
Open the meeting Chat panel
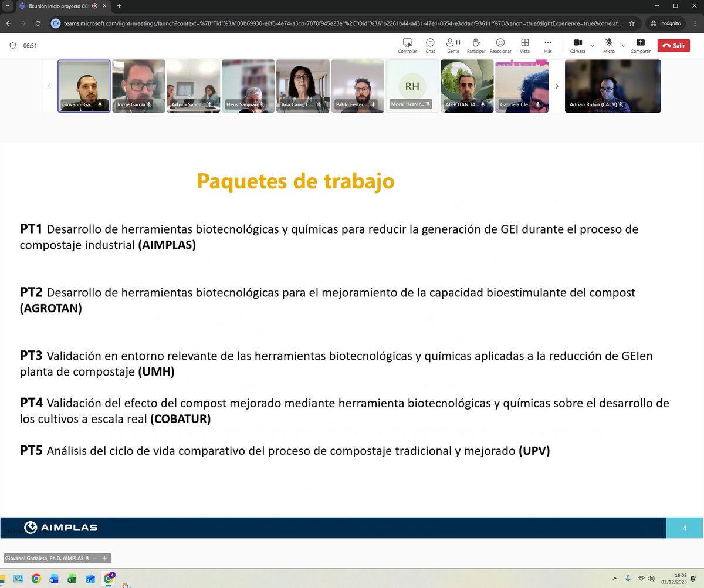click(x=430, y=46)
